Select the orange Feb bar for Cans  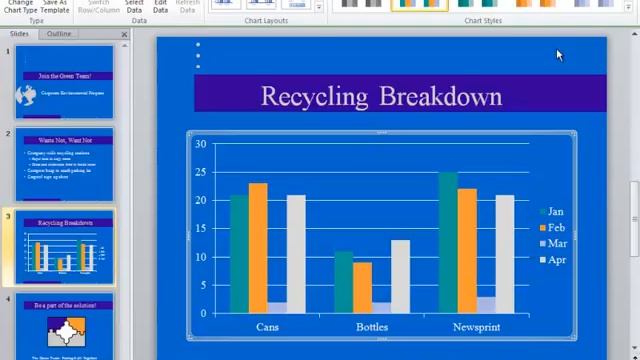258,248
